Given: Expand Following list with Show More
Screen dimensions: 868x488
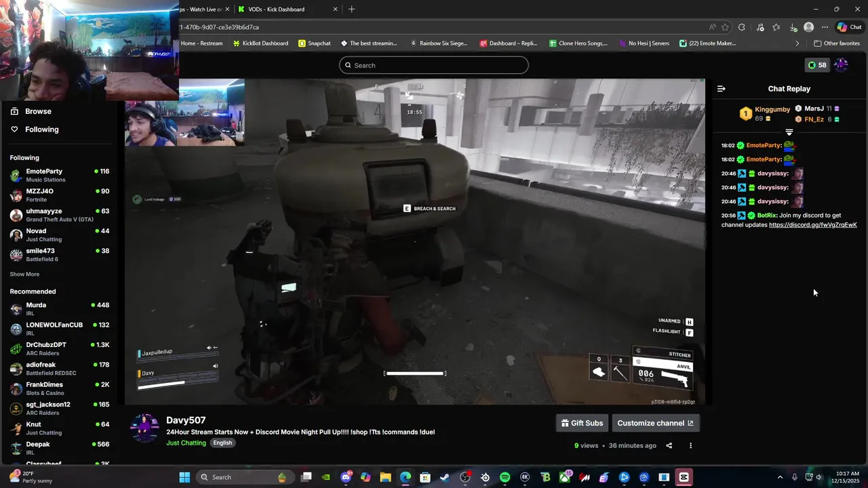Looking at the screenshot, I should (24, 274).
